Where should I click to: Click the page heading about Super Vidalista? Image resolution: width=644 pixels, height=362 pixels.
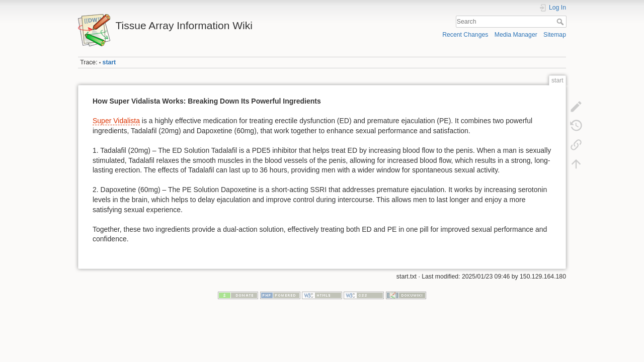[207, 101]
